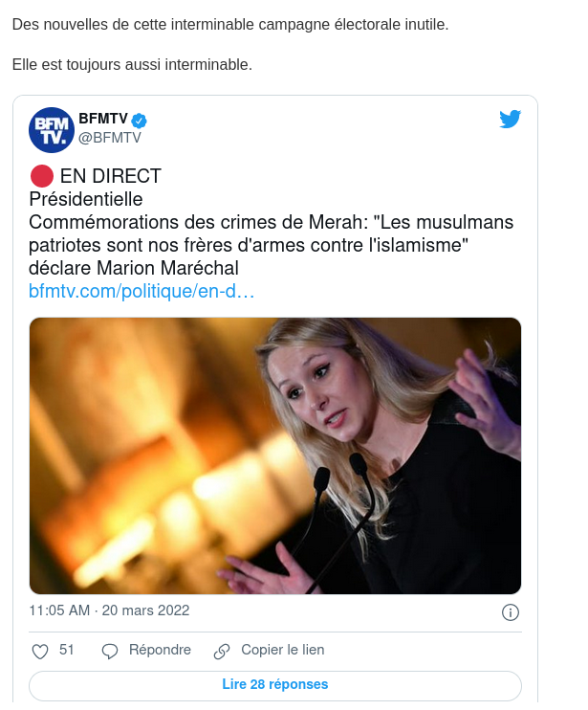Click the @BFMTV handle

click(x=110, y=138)
